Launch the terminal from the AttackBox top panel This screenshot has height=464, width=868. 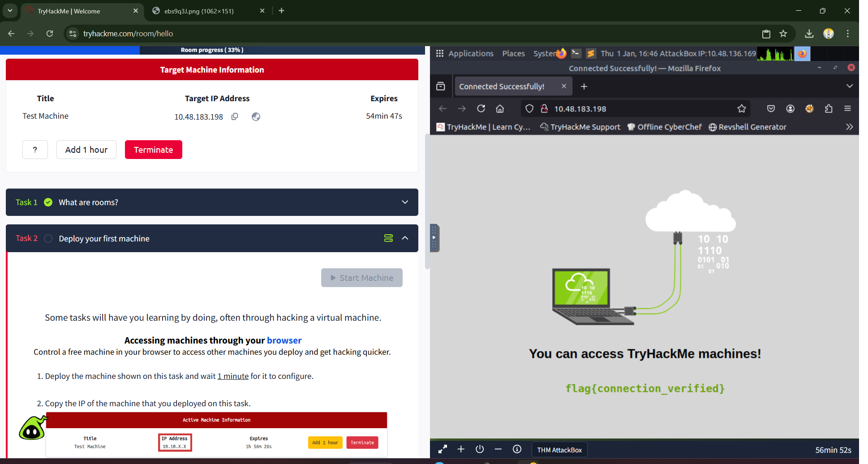pos(576,54)
